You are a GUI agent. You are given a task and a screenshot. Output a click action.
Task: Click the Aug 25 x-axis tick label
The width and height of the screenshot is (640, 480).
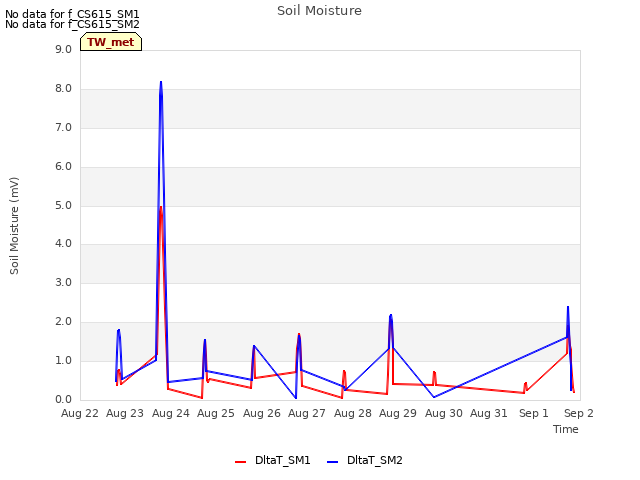pyautogui.click(x=216, y=413)
